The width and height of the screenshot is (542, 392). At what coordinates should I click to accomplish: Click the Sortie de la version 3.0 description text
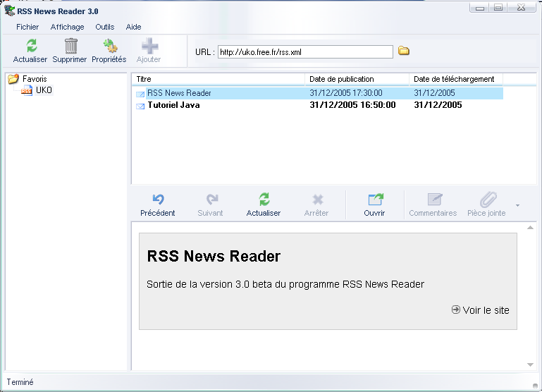coord(285,284)
